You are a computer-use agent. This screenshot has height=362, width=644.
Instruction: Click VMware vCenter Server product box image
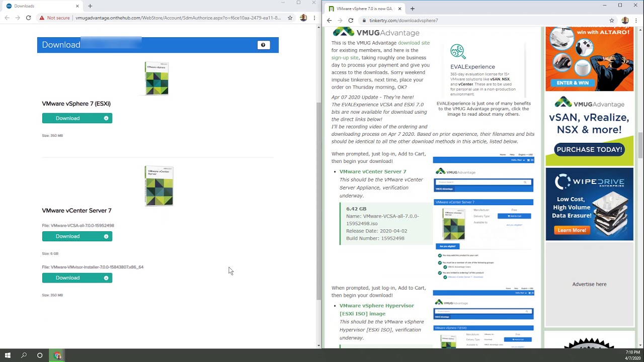point(159,186)
